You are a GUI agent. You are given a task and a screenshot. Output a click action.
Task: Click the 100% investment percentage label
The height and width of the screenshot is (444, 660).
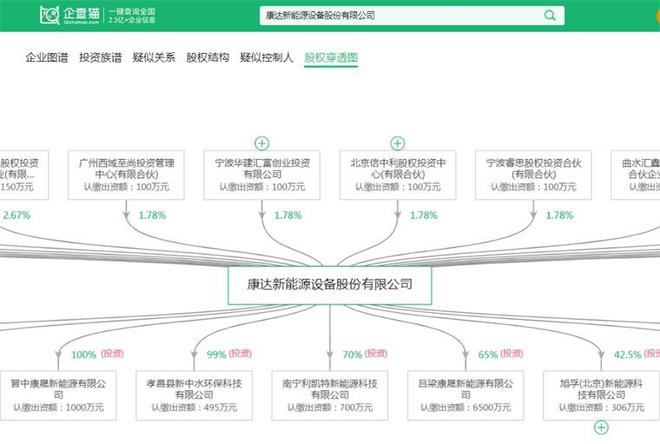[x=84, y=355]
